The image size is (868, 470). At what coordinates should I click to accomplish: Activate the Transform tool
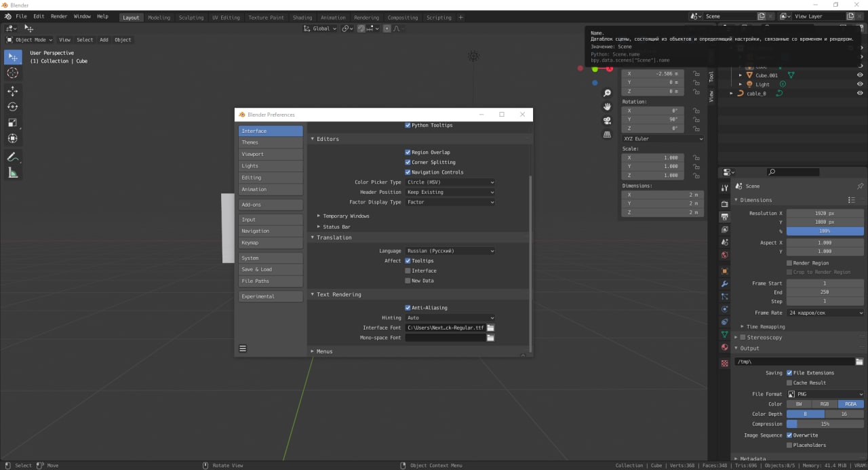[13, 138]
